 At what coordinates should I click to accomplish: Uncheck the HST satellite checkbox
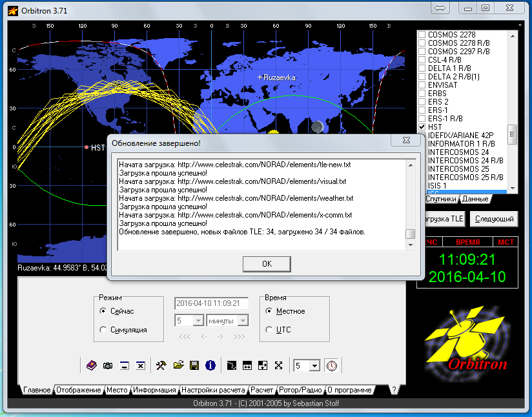click(x=422, y=127)
